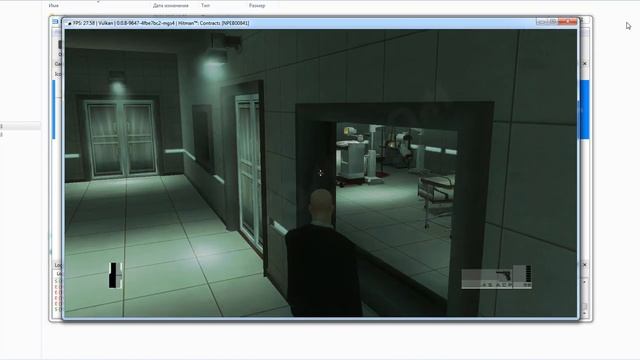This screenshot has width=640, height=360.
Task: Maximize the Hitman game window
Action: click(553, 22)
